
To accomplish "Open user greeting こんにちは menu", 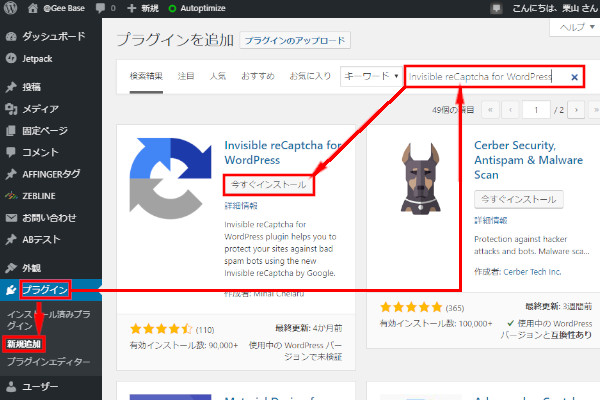I will pyautogui.click(x=554, y=8).
